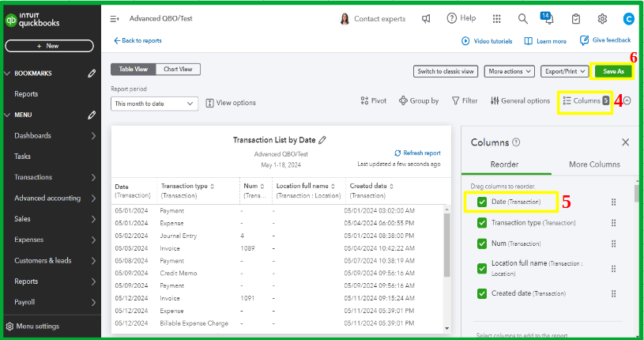Click the search magnifier icon
644x340 pixels.
click(x=522, y=19)
